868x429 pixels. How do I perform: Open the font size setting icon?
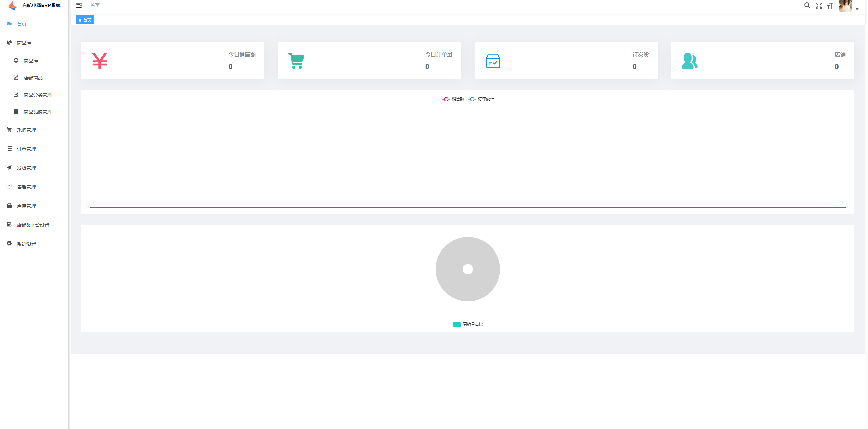[830, 6]
